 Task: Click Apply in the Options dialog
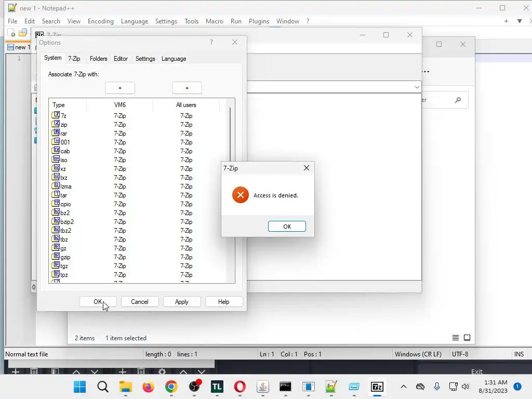click(182, 302)
